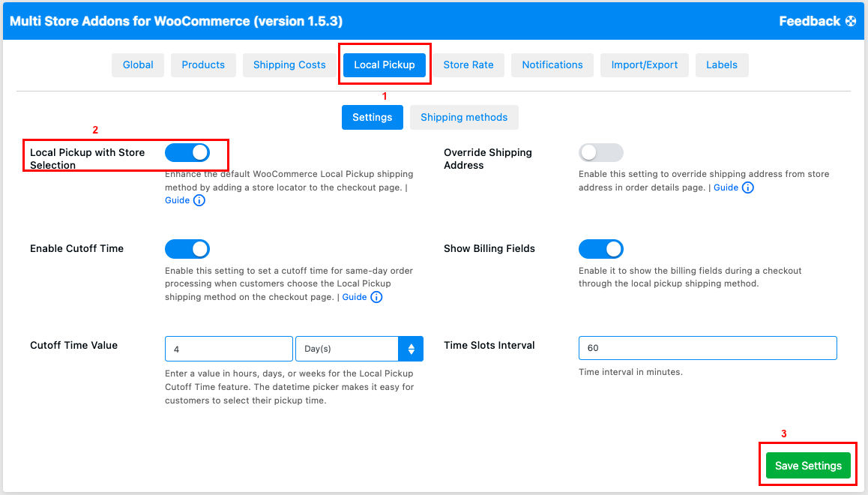Open the Day(s) unit dropdown
Image resolution: width=868 pixels, height=495 pixels.
coord(359,349)
